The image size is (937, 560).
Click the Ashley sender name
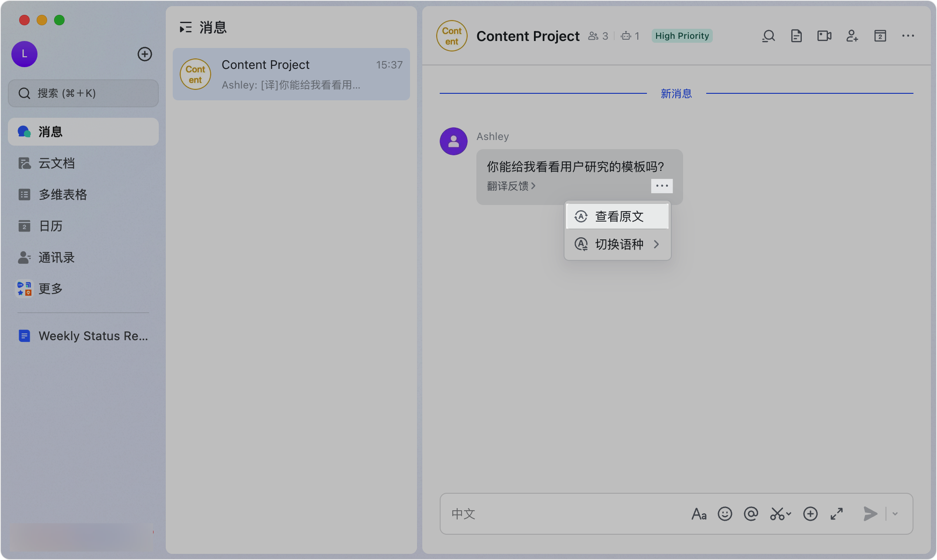tap(492, 137)
